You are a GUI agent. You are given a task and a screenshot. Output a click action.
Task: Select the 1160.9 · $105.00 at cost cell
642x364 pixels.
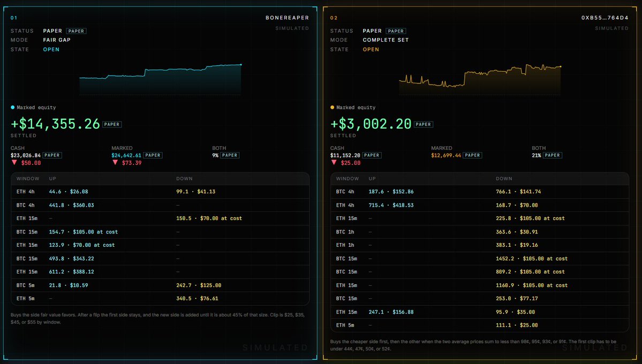[532, 285]
